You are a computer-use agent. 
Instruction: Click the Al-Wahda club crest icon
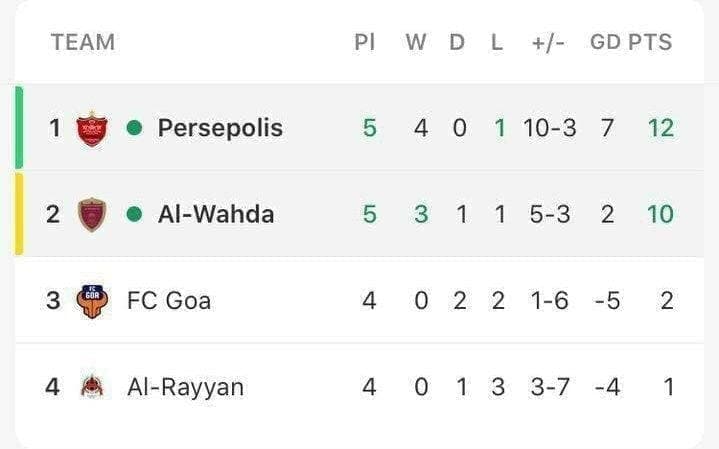tap(92, 215)
